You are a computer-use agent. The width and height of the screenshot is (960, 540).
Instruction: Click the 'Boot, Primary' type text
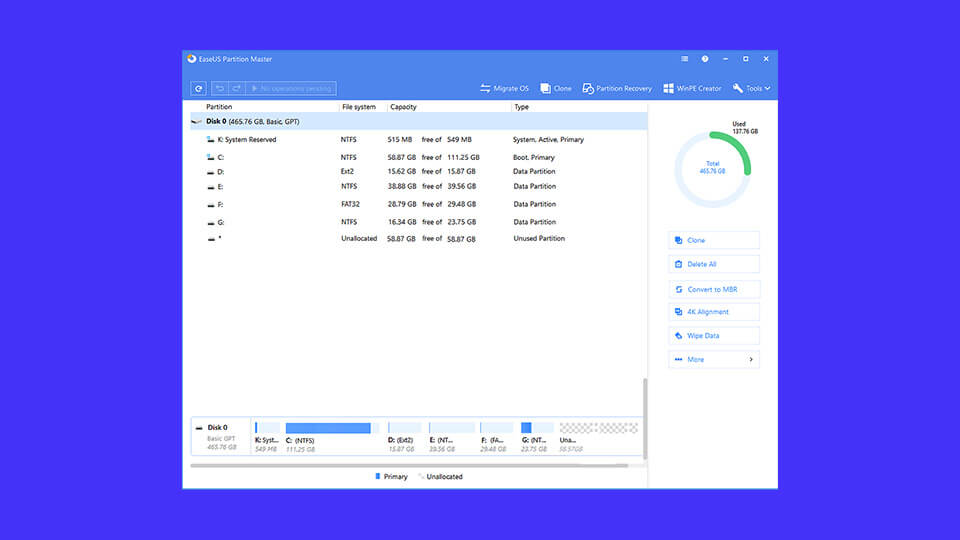(x=533, y=157)
